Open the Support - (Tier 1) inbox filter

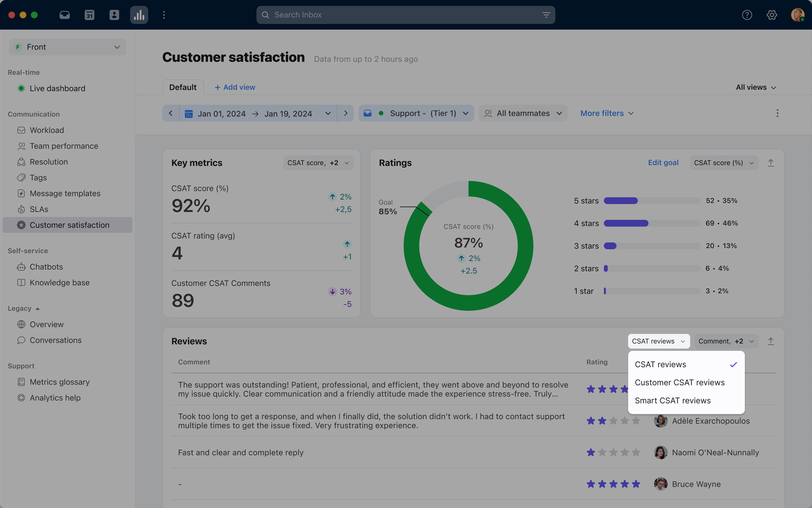tap(416, 113)
